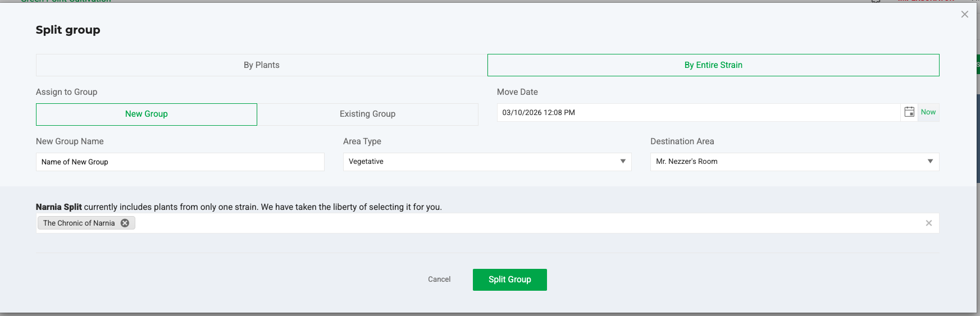
Task: Remove The Chronic of Narnia strain chip
Action: 125,223
